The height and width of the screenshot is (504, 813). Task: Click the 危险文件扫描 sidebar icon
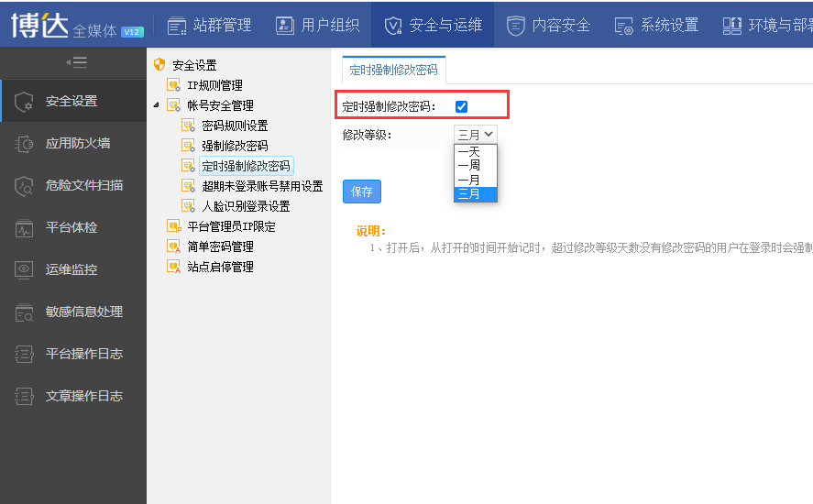25,186
